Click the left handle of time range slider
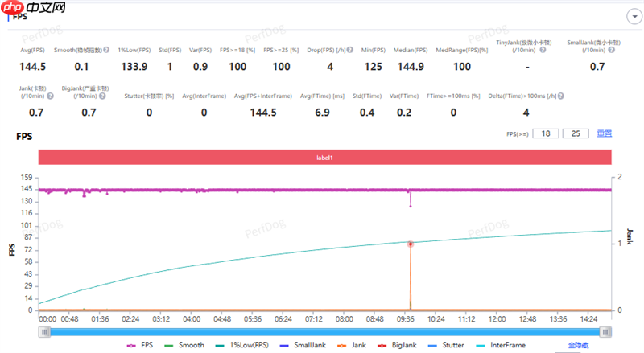 tap(43, 330)
